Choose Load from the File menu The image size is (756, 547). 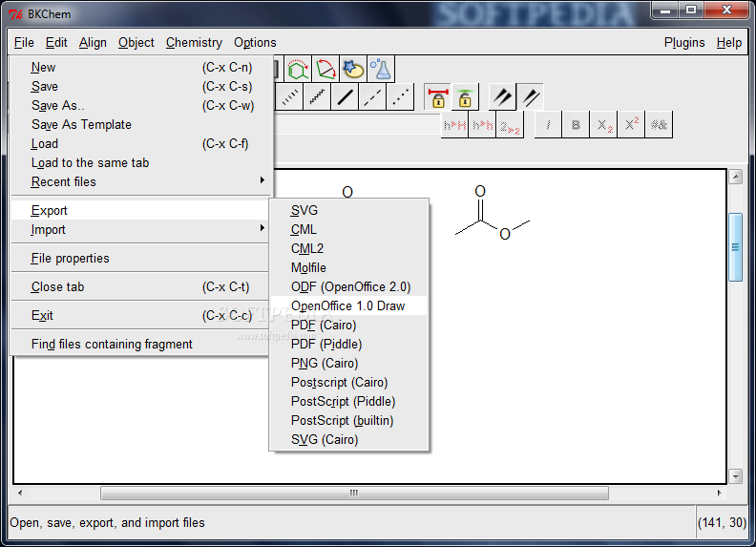click(141, 144)
